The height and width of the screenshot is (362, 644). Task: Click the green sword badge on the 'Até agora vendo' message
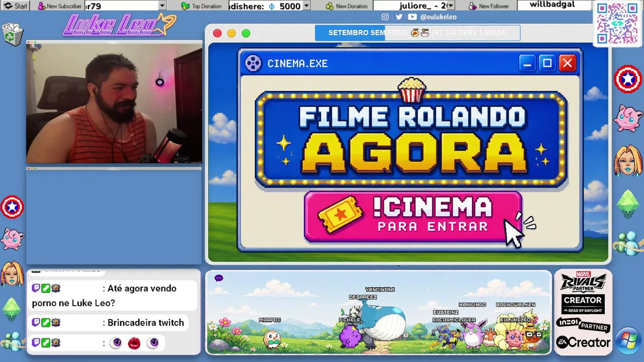46,289
